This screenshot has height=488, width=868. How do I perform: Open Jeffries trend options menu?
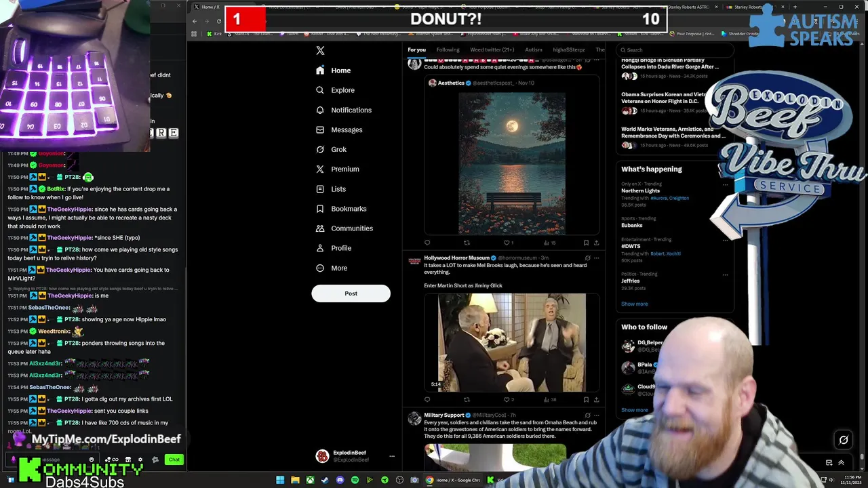pos(725,274)
